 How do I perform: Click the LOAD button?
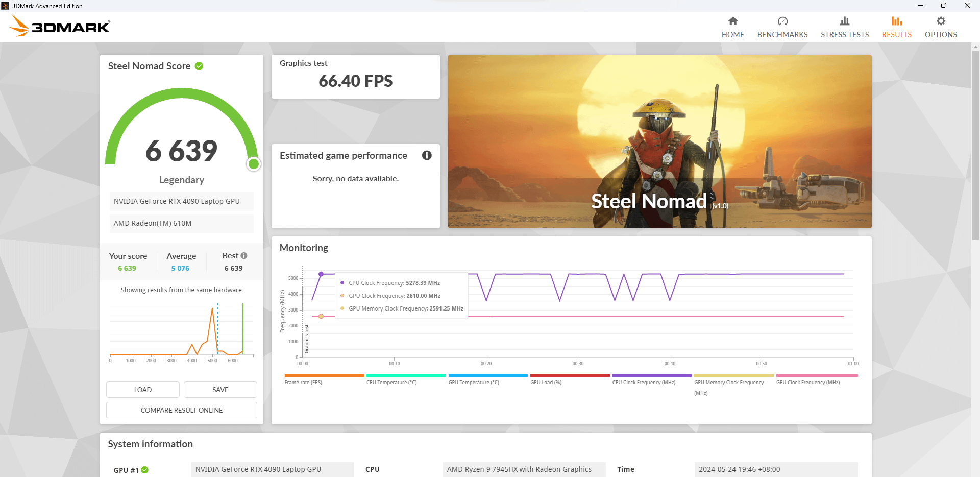click(143, 390)
